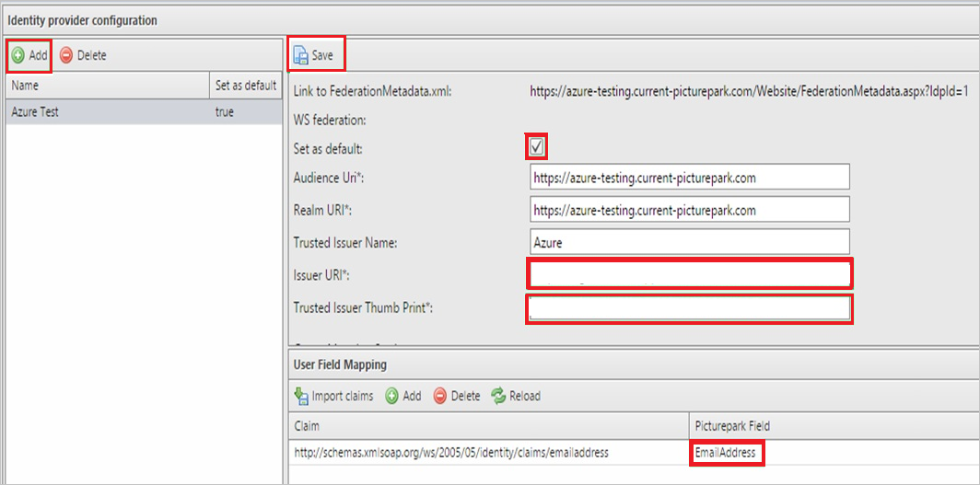Click the Import claims icon
Viewport: 980px width, 485px height.
click(301, 396)
